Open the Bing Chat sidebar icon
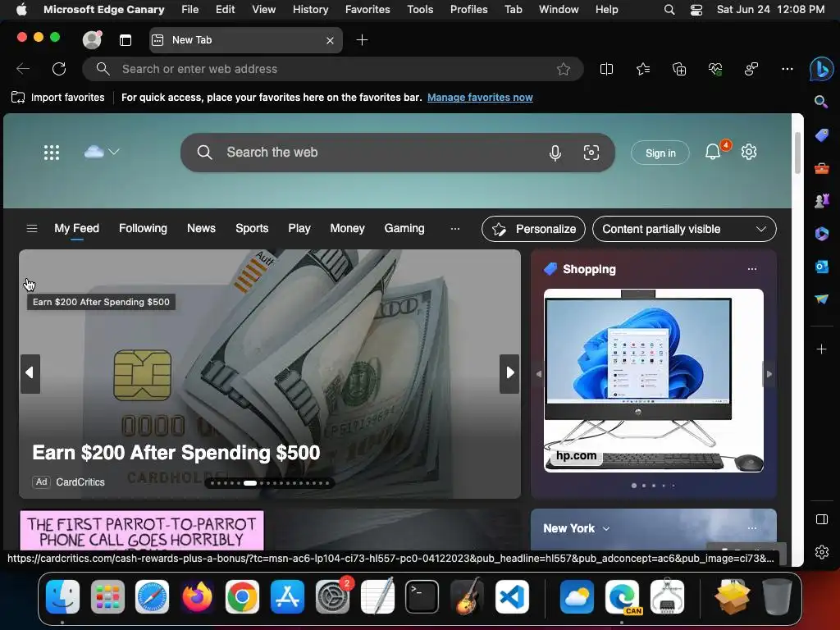This screenshot has width=840, height=630. pyautogui.click(x=821, y=69)
